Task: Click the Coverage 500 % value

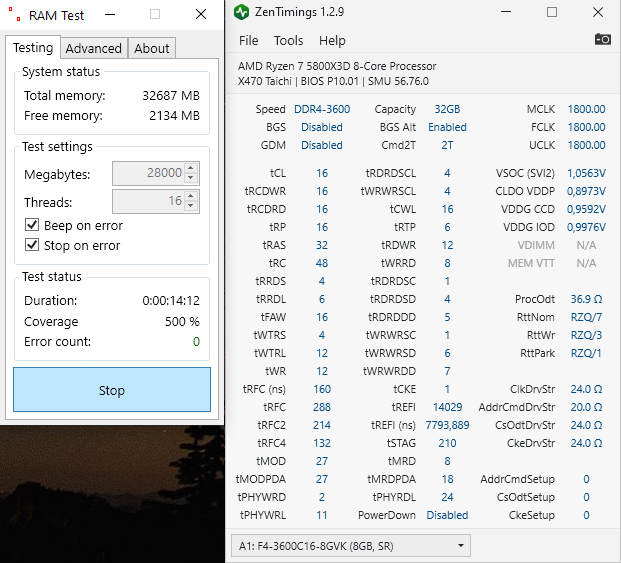Action: tap(182, 321)
